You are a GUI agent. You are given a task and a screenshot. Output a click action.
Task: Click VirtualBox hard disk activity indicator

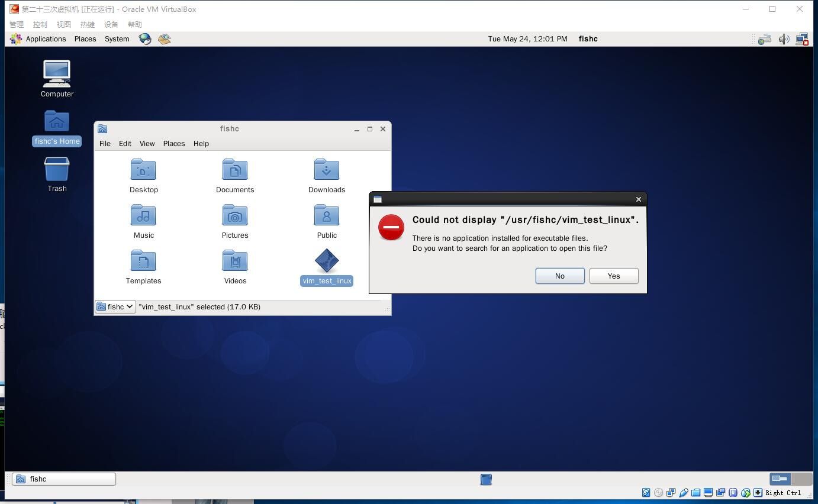646,492
